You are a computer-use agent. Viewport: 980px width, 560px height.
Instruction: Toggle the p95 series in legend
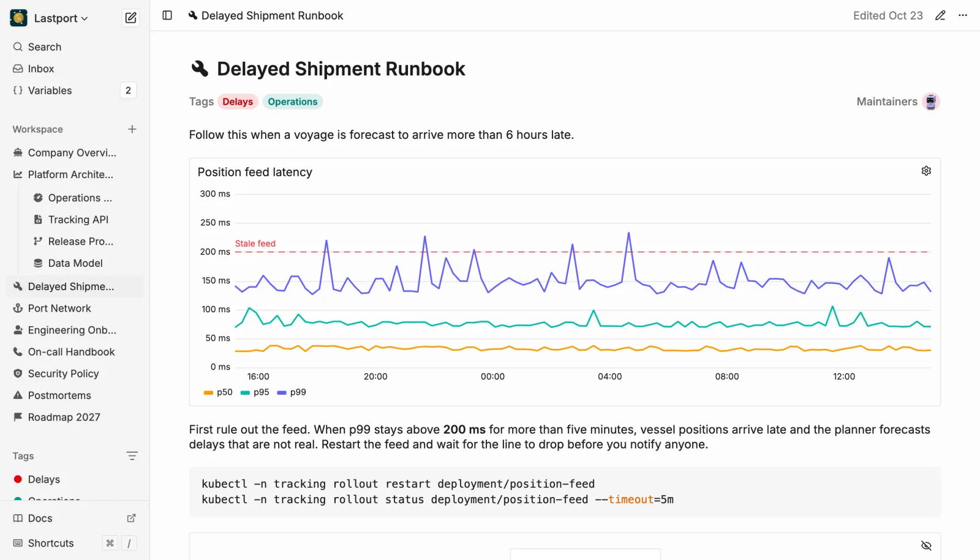point(255,392)
